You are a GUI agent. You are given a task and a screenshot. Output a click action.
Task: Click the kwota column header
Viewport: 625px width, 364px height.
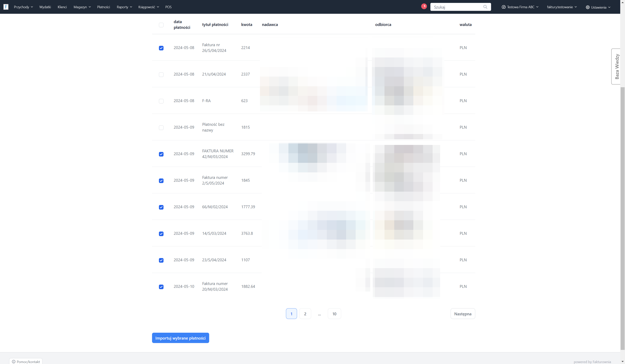pos(247,25)
